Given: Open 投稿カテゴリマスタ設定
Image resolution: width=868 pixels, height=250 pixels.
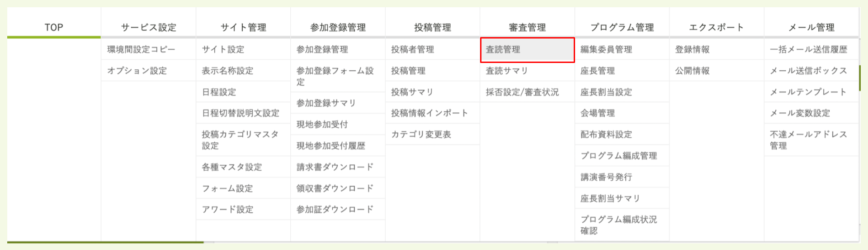Looking at the screenshot, I should (240, 140).
